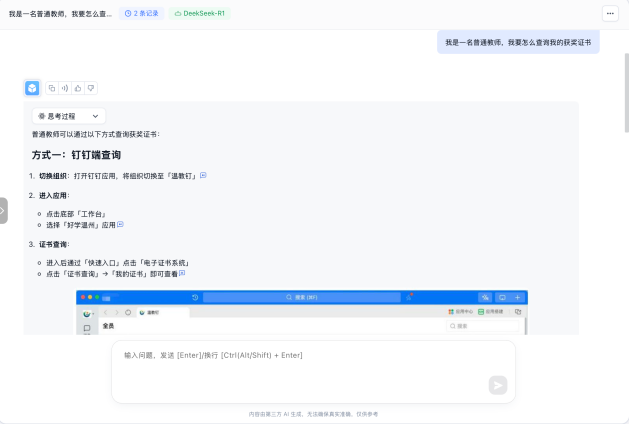629x424 pixels.
Task: Open the 2 条记录 history badge
Action: tap(142, 13)
